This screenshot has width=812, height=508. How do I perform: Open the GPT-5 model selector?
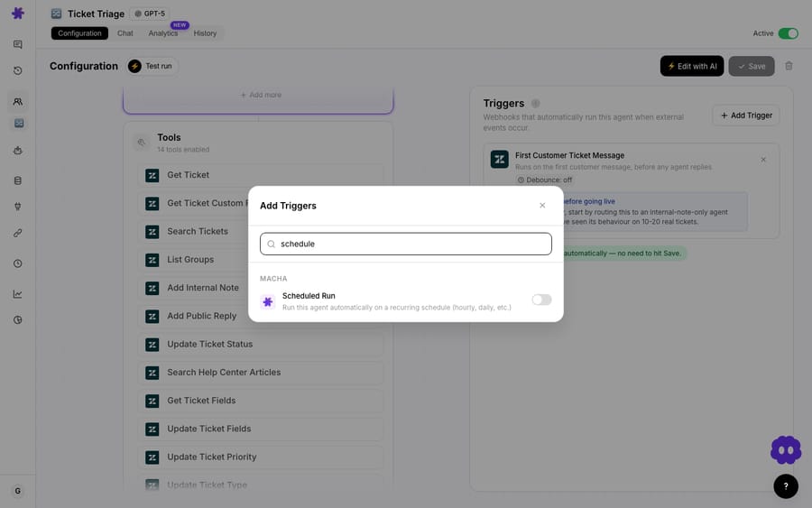[x=150, y=14]
